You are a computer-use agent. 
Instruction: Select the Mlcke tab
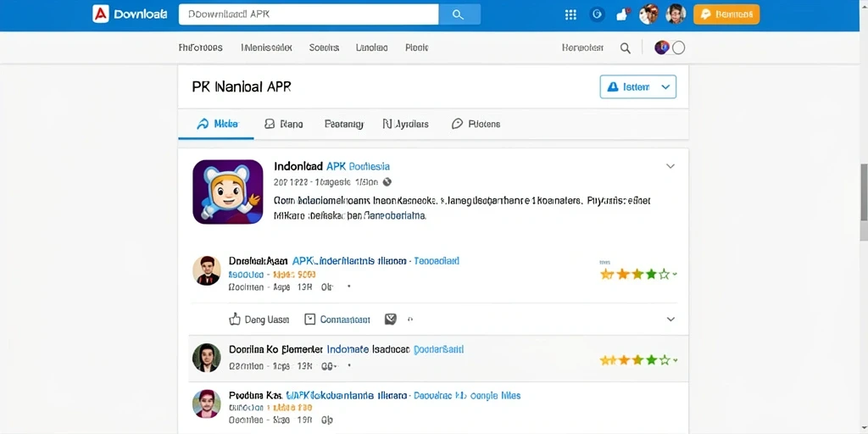(217, 124)
